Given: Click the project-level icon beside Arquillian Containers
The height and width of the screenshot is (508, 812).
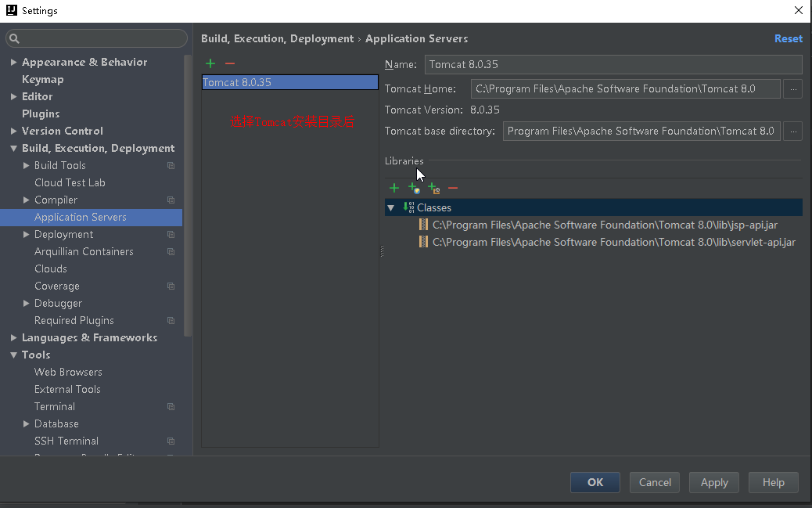Looking at the screenshot, I should click(x=171, y=251).
